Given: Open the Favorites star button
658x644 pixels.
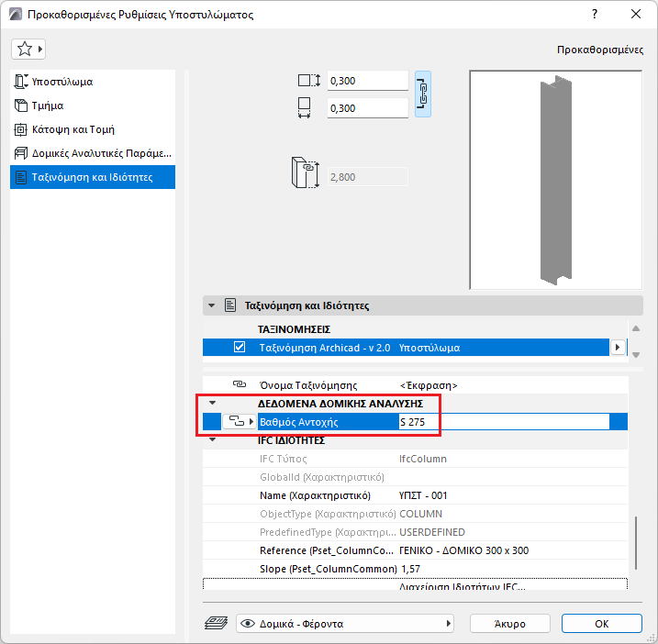Looking at the screenshot, I should pyautogui.click(x=28, y=50).
